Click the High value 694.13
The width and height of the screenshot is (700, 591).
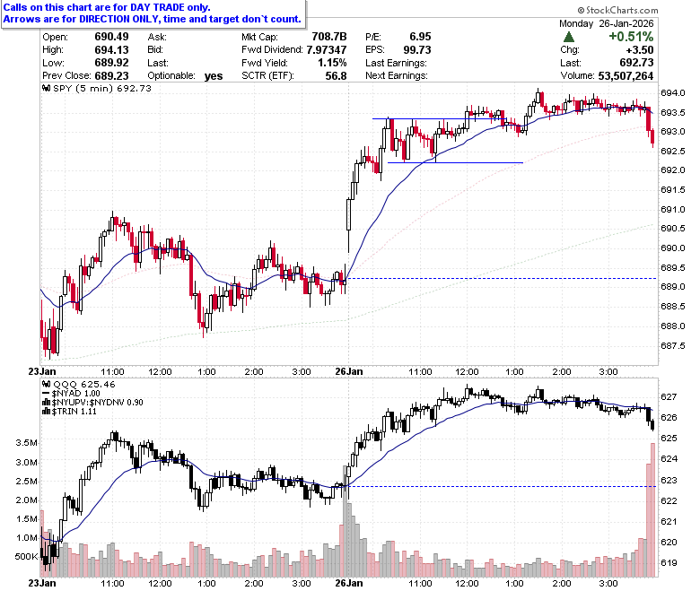111,50
